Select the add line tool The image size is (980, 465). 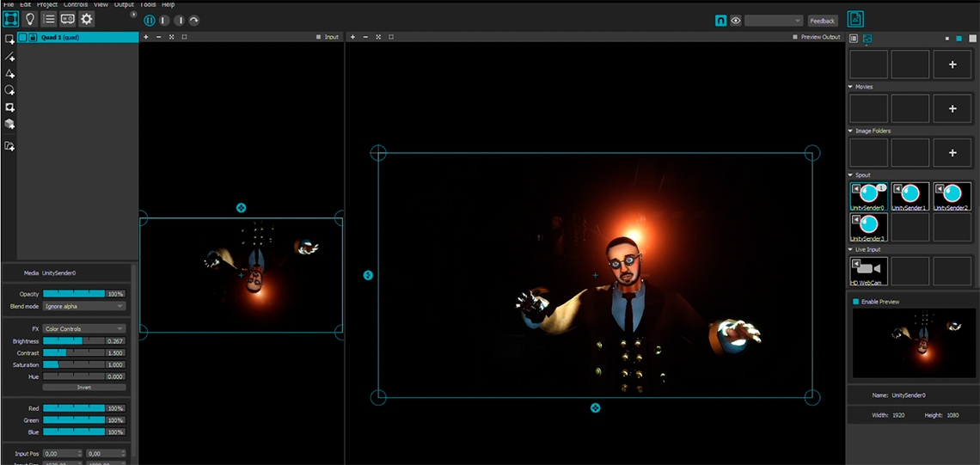9,56
